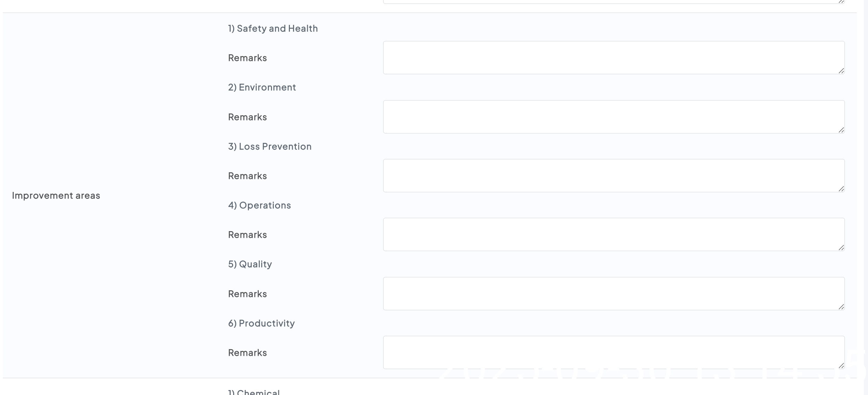Click resize handle of Safety and Health remarks
Viewport: 868px width, 395px height.
(841, 71)
